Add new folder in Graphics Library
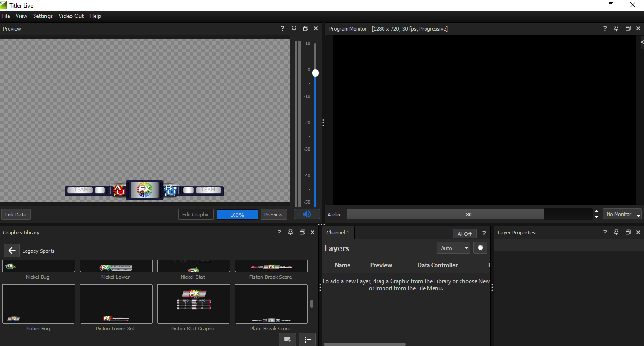Viewport: 644px width, 346px height. (287, 339)
